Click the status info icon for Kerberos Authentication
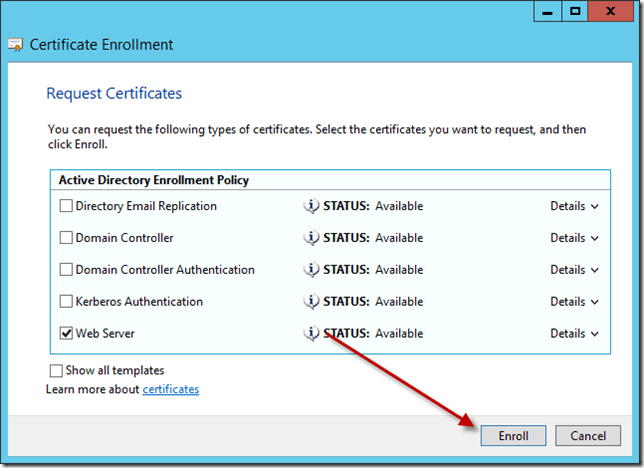Viewport: 644px width, 468px height. (x=311, y=302)
